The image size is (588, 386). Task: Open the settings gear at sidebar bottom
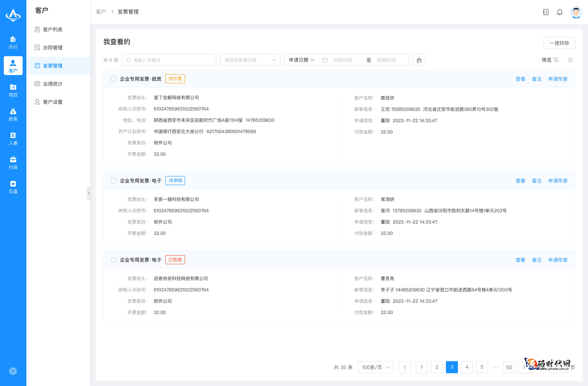click(x=13, y=371)
